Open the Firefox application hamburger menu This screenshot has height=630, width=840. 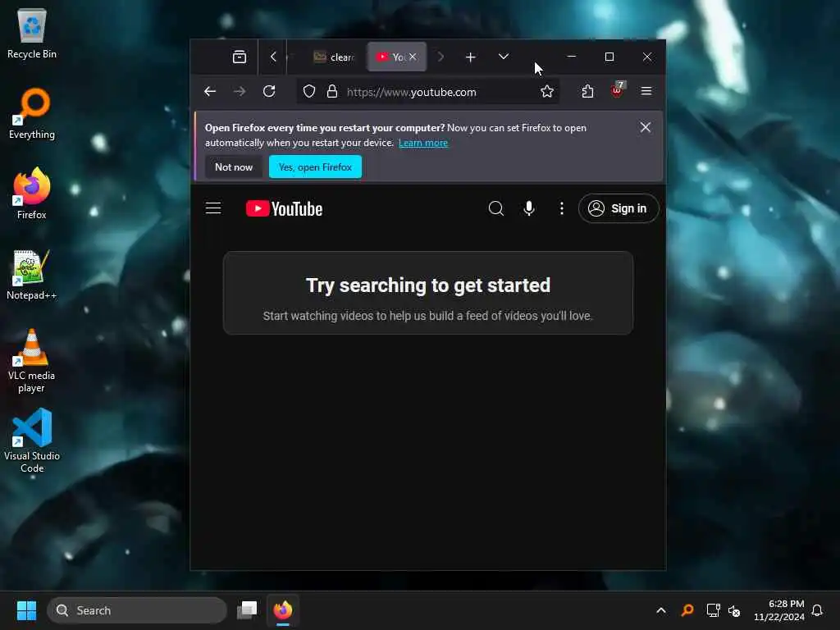[646, 92]
